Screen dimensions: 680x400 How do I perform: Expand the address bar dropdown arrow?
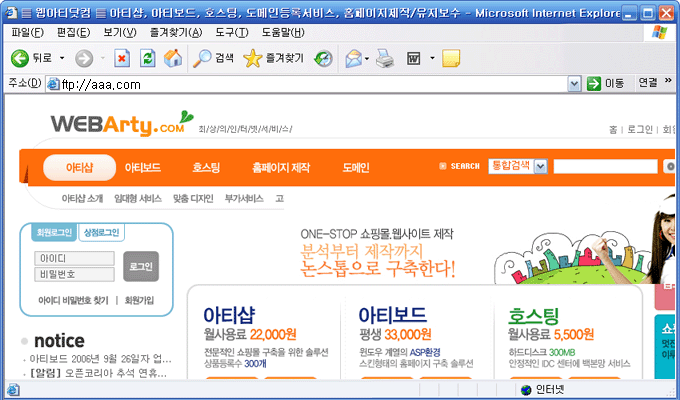click(572, 83)
